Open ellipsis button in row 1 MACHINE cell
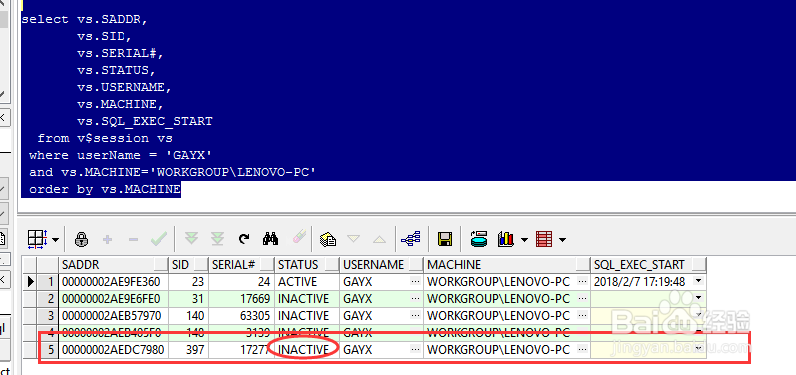796x375 pixels. tap(582, 281)
